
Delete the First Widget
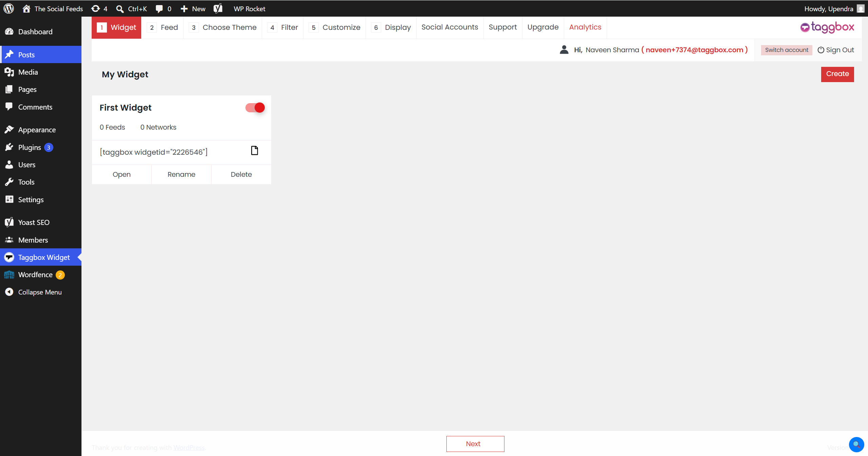click(241, 174)
